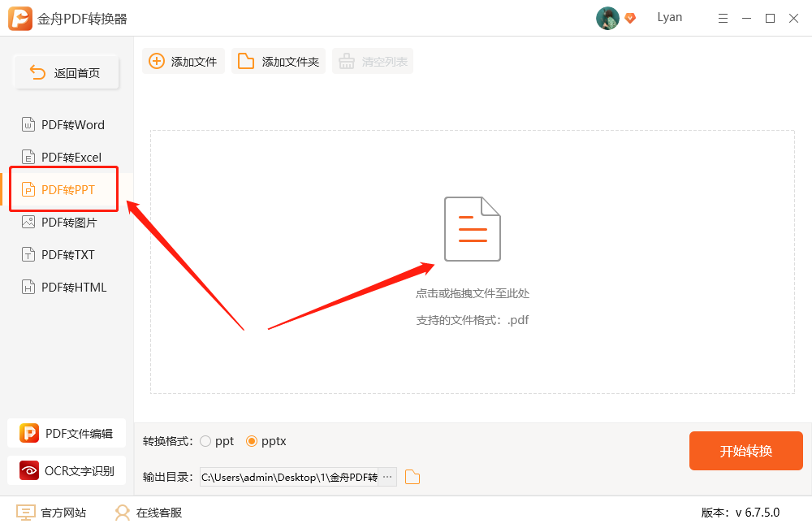Click 添加文件夹 add folder button

(x=278, y=61)
